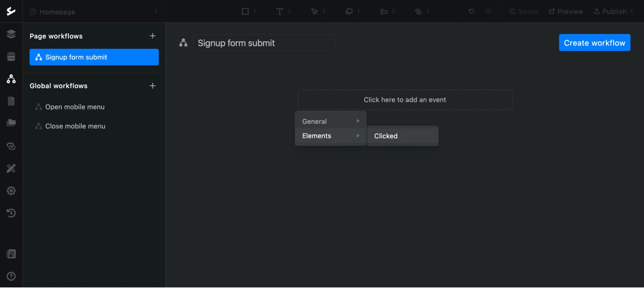
Task: Open the Pages icon in sidebar
Action: pyautogui.click(x=11, y=101)
